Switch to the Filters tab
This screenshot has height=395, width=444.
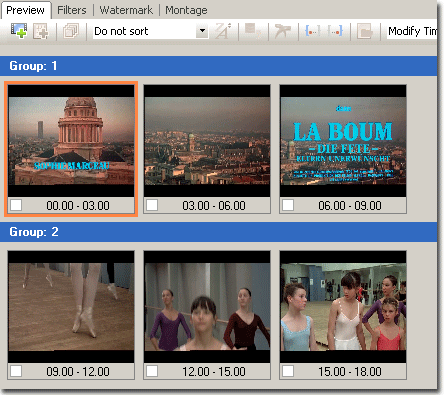(x=72, y=10)
